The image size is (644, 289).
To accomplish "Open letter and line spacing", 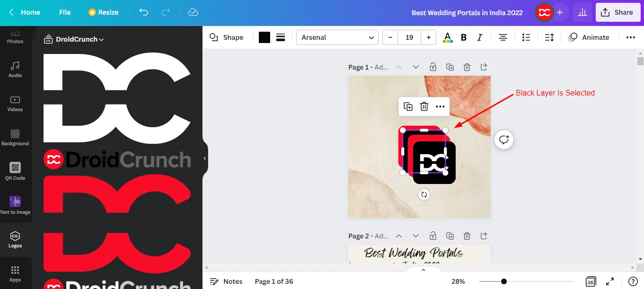I will [x=549, y=37].
